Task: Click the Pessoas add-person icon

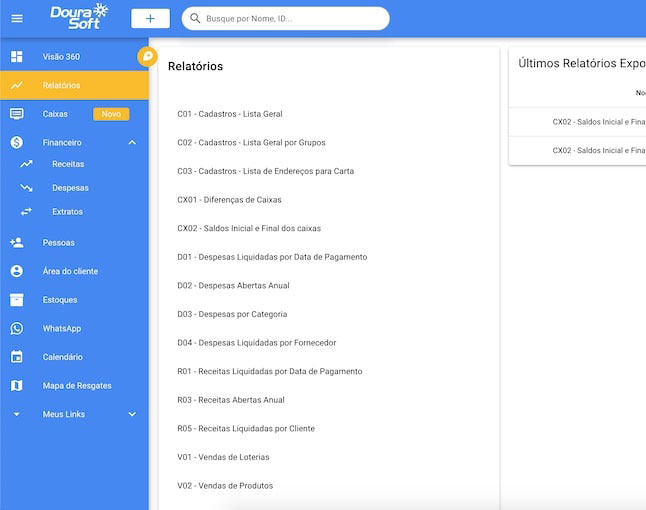Action: click(x=17, y=243)
